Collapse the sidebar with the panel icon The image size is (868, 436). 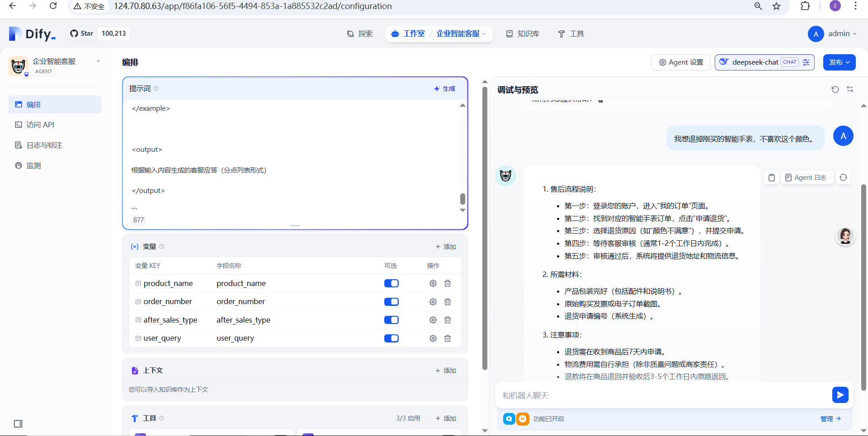point(18,424)
